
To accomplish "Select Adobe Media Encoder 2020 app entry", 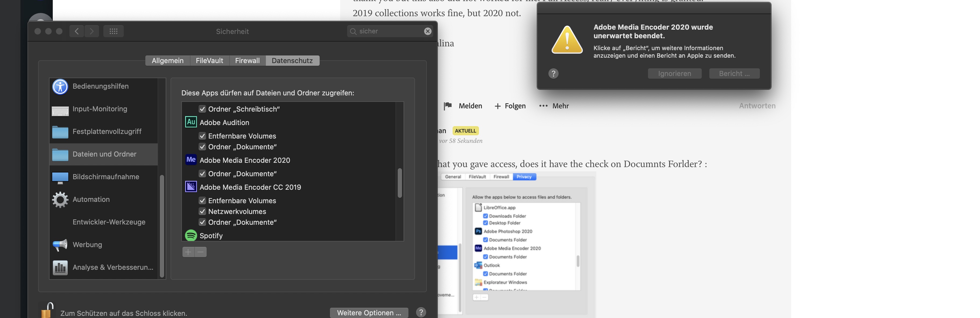I will pos(245,160).
